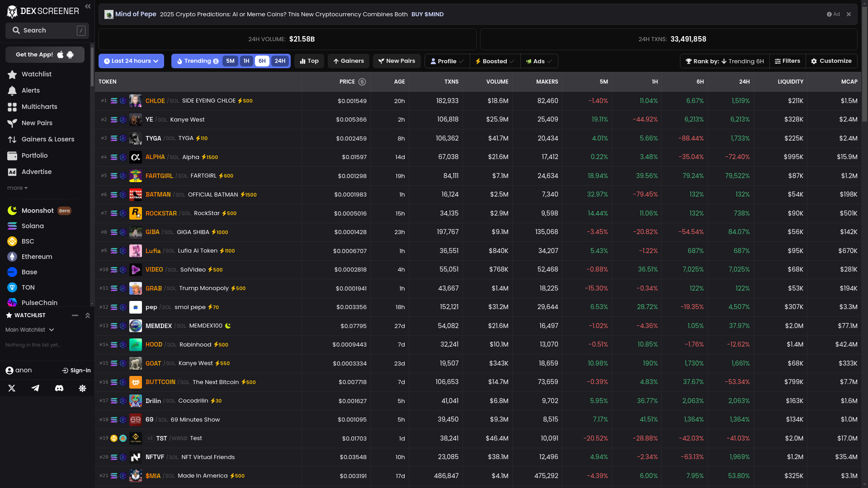The height and width of the screenshot is (488, 868).
Task: Click BUY $MIND ad link
Action: tap(427, 14)
